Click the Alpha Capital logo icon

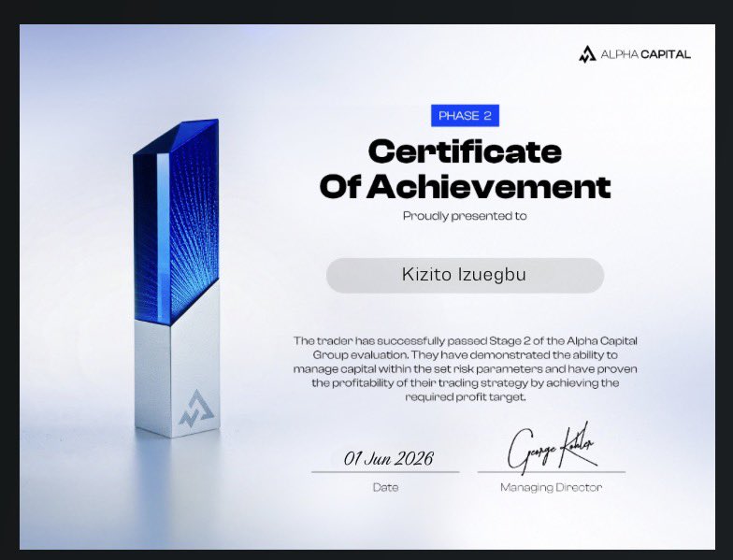587,54
